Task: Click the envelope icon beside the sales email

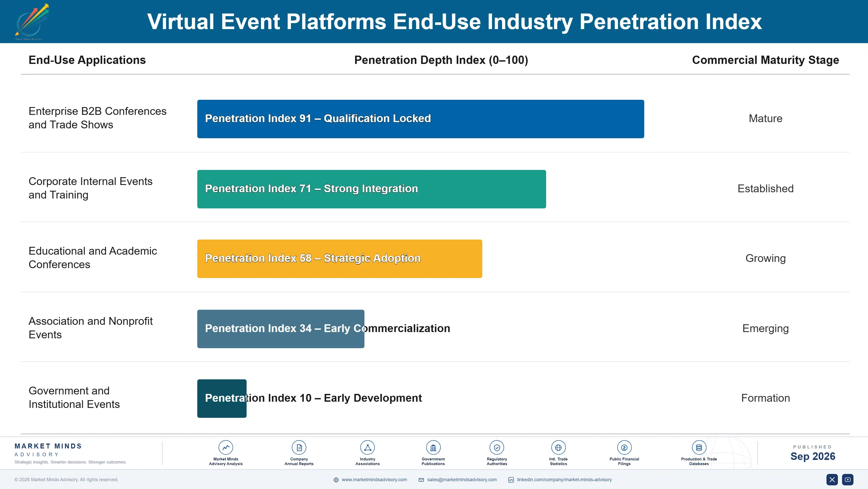Action: pos(421,480)
